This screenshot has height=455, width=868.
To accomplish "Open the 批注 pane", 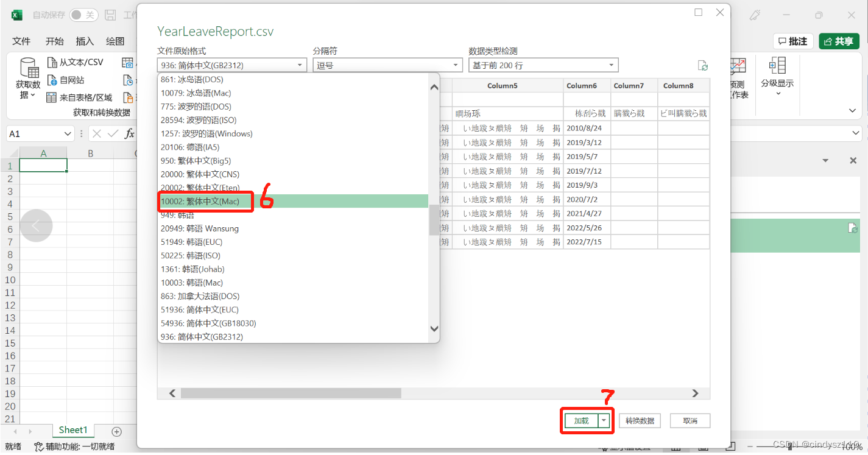I will (793, 41).
